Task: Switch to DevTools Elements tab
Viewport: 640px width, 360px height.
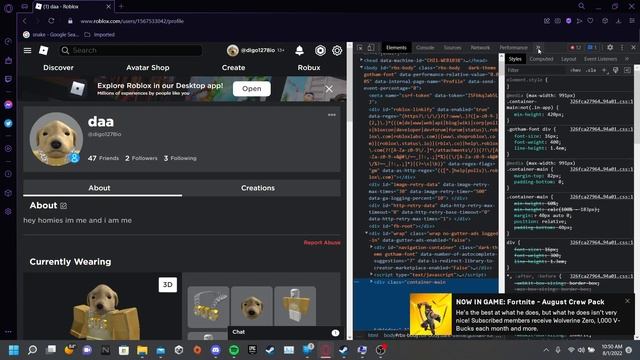Action: click(396, 48)
